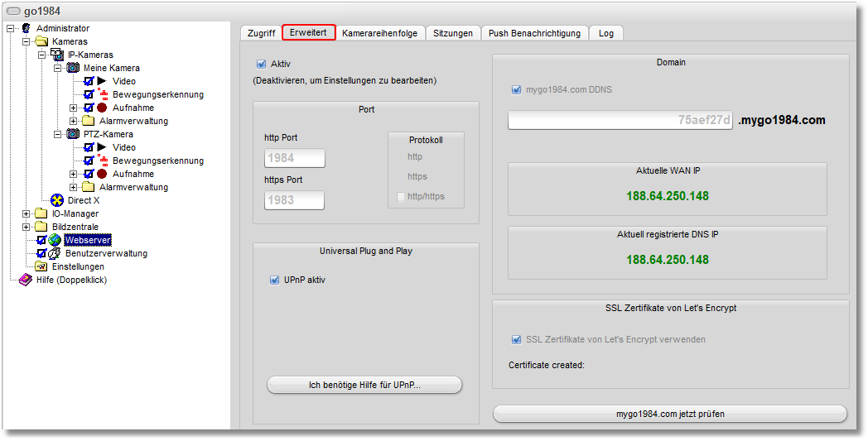Image resolution: width=868 pixels, height=441 pixels.
Task: Expand the IO-Manager tree node
Action: tap(27, 213)
